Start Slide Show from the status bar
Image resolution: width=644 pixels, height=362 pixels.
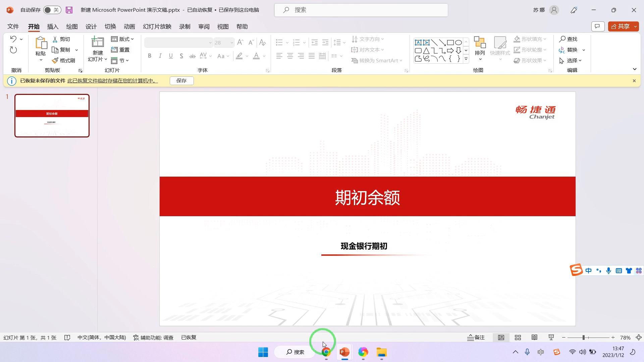tap(551, 338)
